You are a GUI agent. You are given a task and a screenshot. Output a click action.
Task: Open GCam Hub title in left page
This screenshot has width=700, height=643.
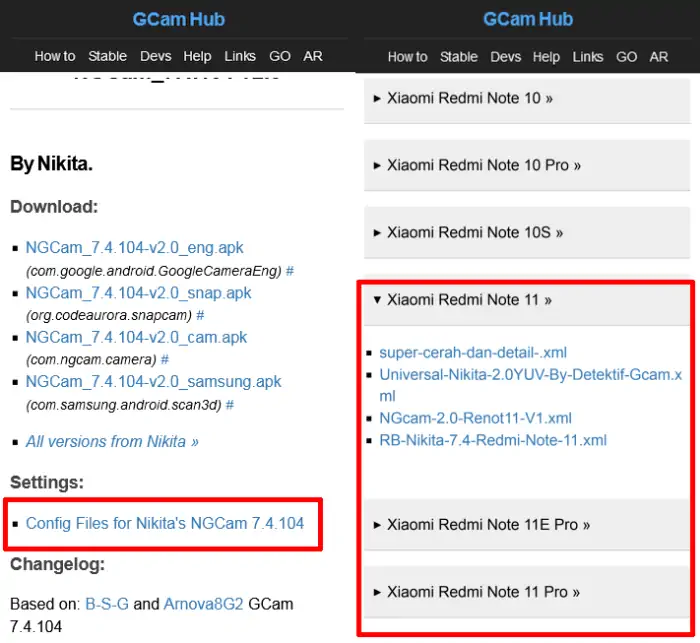click(x=179, y=19)
